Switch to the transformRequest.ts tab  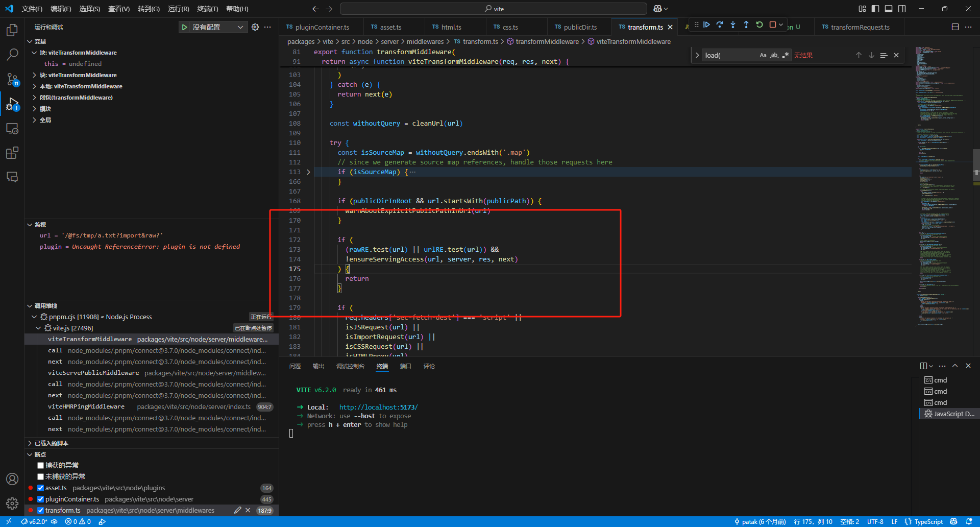860,27
